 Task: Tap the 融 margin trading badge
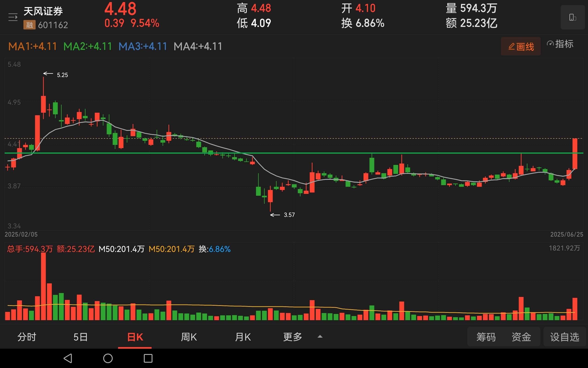(x=29, y=25)
